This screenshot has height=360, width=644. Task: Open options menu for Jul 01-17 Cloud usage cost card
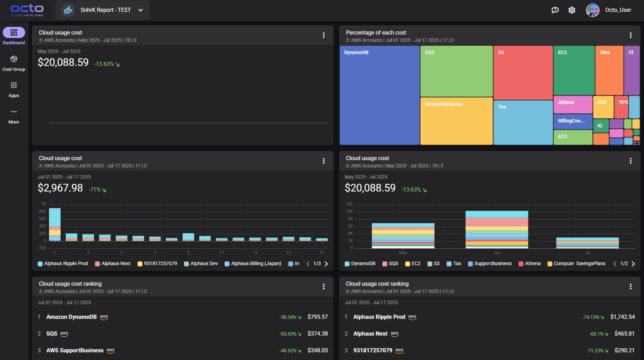coord(324,161)
